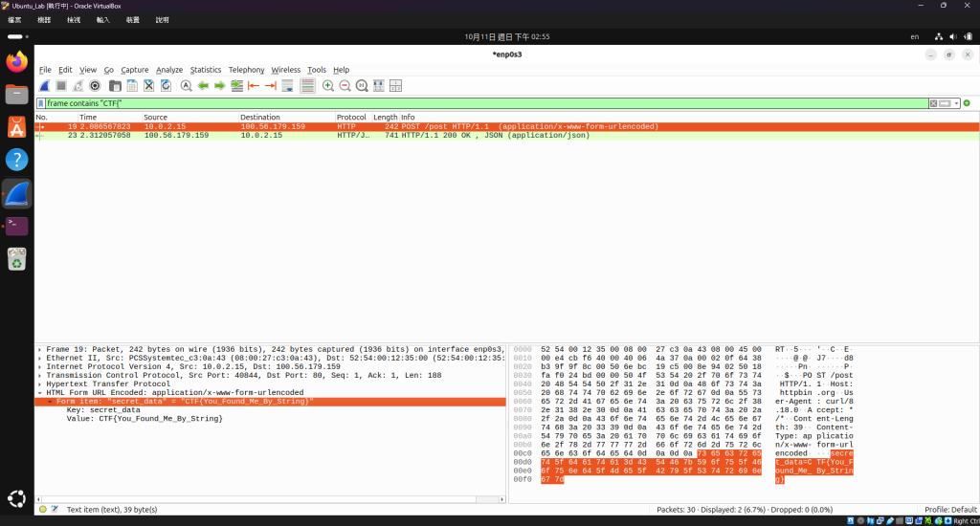Expand the Hypertext Transfer Protocol node
The width and height of the screenshot is (980, 526).
[40, 384]
